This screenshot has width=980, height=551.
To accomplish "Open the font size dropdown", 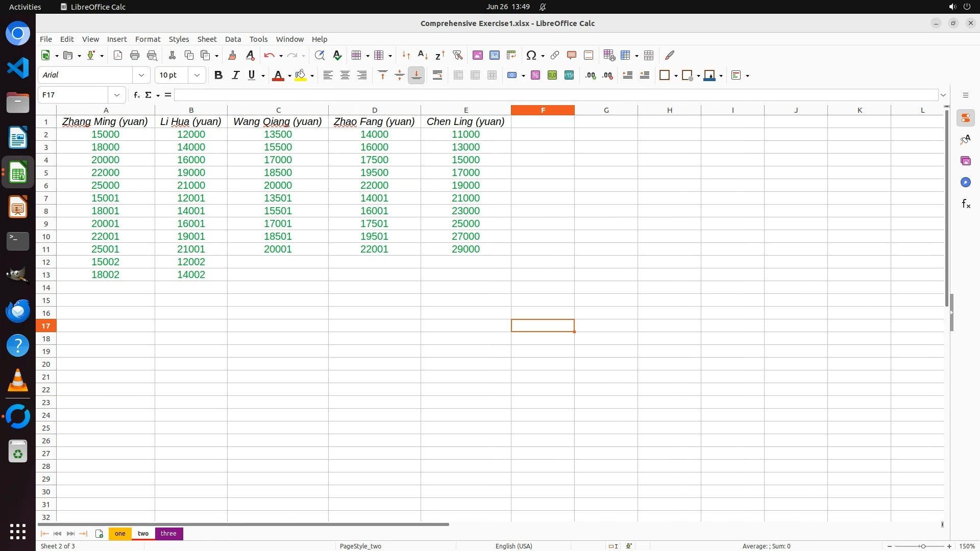I will 197,76.
